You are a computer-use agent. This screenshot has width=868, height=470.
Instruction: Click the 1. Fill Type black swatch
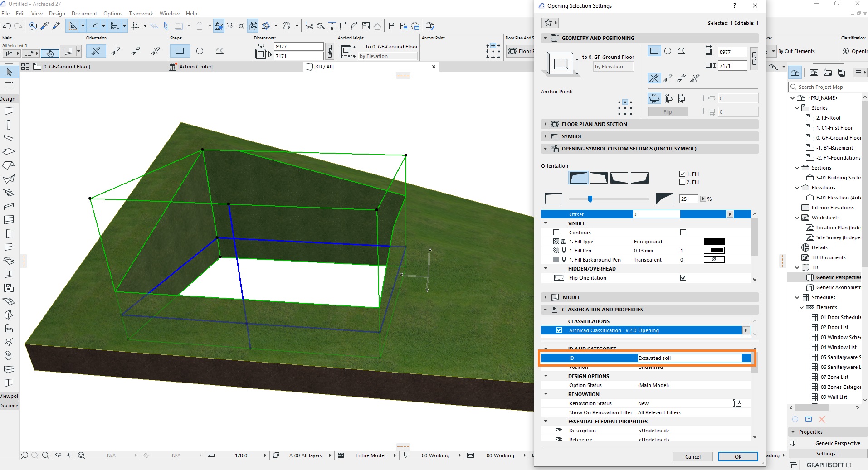click(x=714, y=242)
